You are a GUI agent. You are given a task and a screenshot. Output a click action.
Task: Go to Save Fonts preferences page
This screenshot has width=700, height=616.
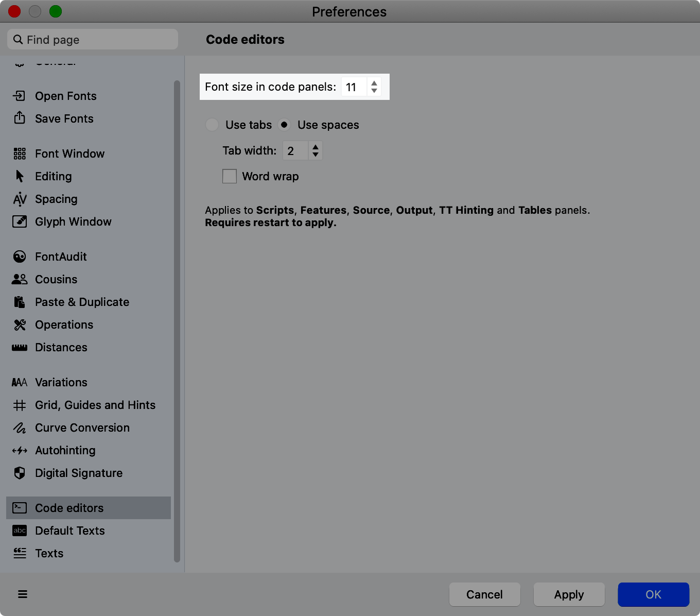pos(89,118)
